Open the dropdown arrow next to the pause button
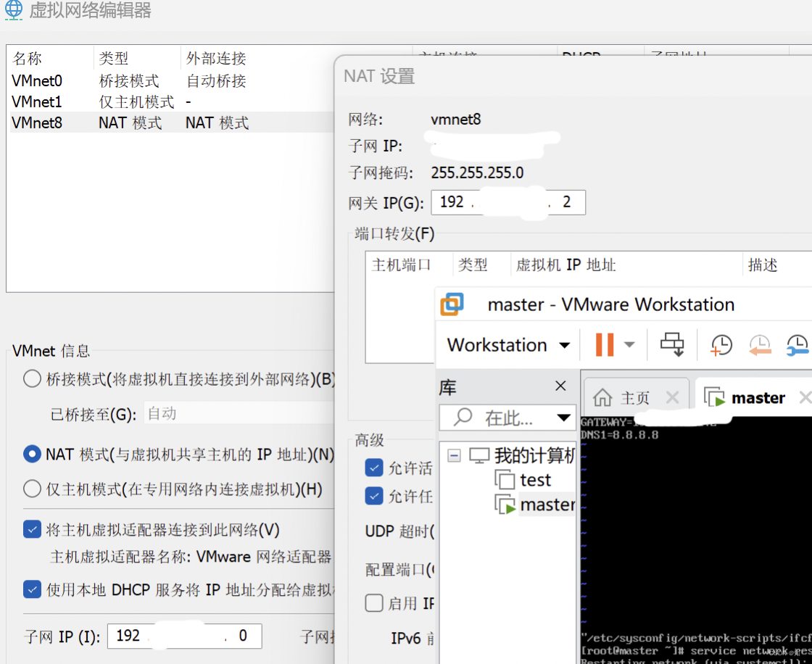Image resolution: width=812 pixels, height=664 pixels. coord(630,344)
